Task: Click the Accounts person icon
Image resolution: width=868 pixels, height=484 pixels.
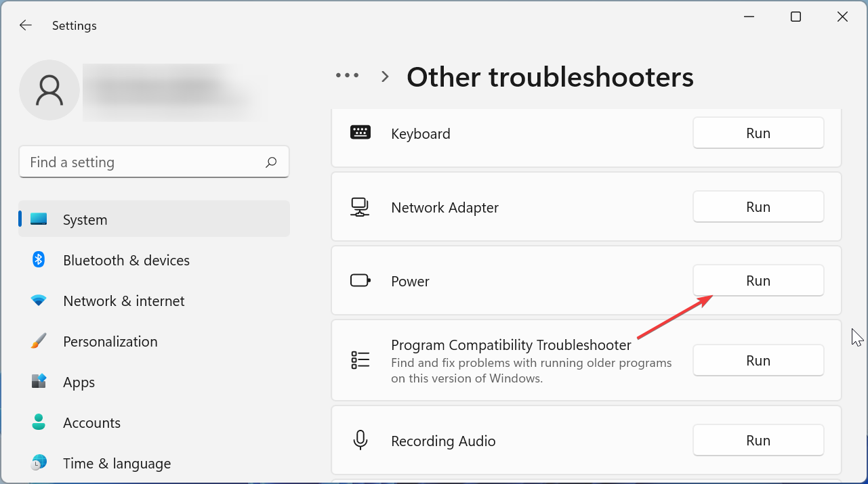Action: pos(39,422)
